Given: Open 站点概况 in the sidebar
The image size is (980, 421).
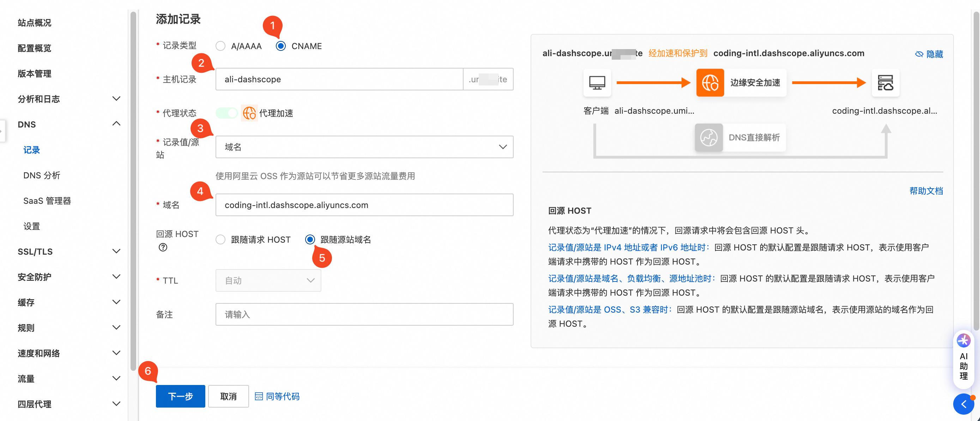Looking at the screenshot, I should point(34,23).
